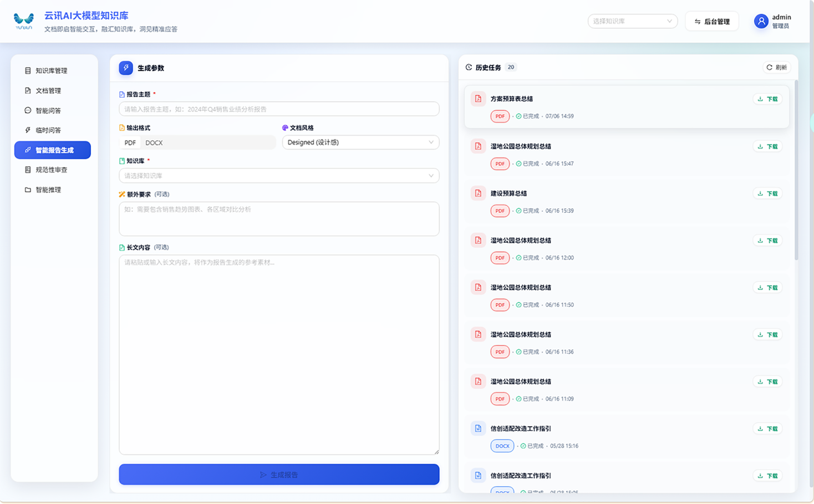Click the 额外要求 wand icon
This screenshot has width=814, height=504.
coord(122,194)
